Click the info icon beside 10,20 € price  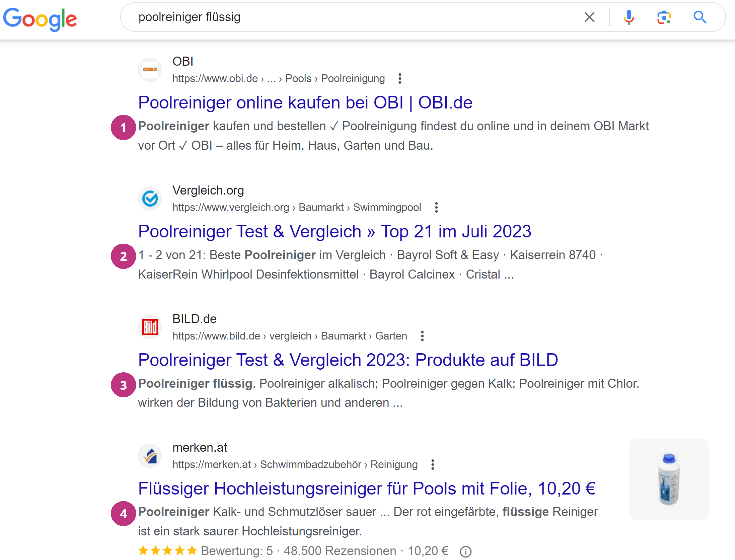click(465, 552)
